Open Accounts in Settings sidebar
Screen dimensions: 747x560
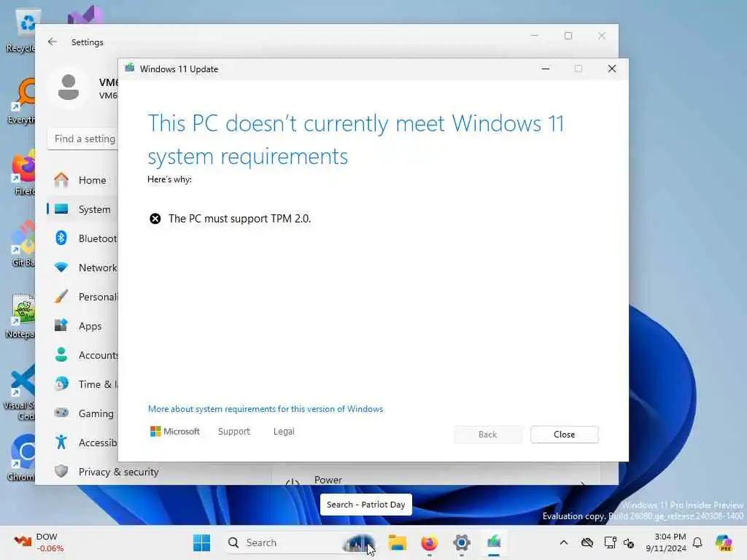[82, 355]
